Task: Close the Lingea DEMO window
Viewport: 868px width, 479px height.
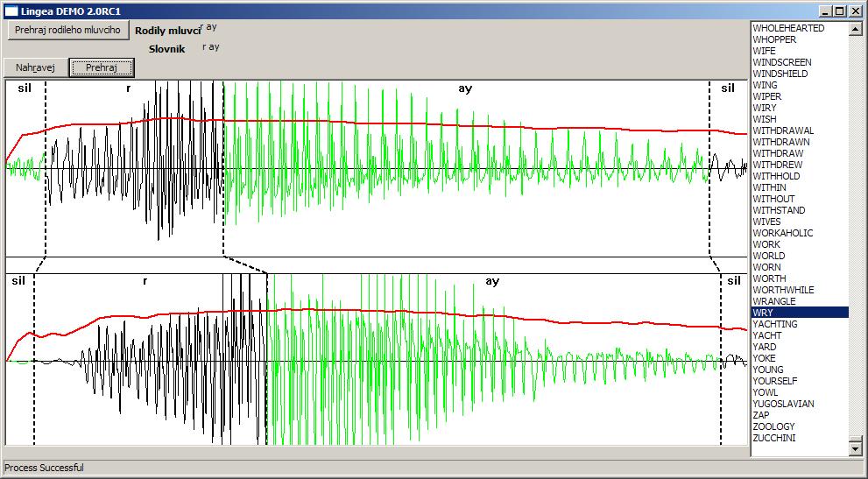Action: (855, 11)
